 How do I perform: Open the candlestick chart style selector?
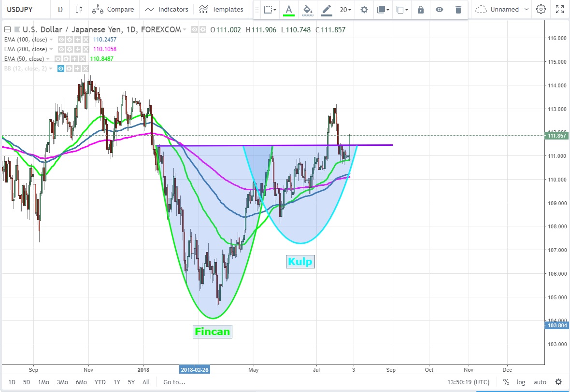click(x=80, y=9)
